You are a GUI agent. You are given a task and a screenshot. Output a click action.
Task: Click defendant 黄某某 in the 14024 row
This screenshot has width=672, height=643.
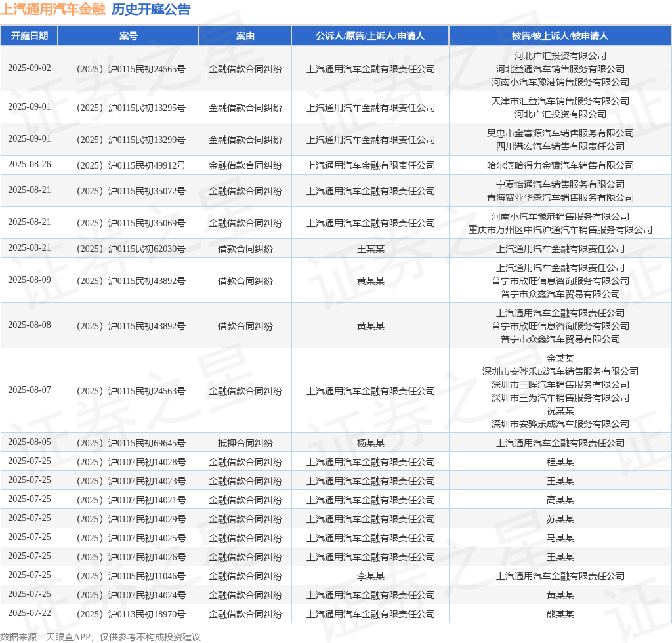[x=560, y=595]
